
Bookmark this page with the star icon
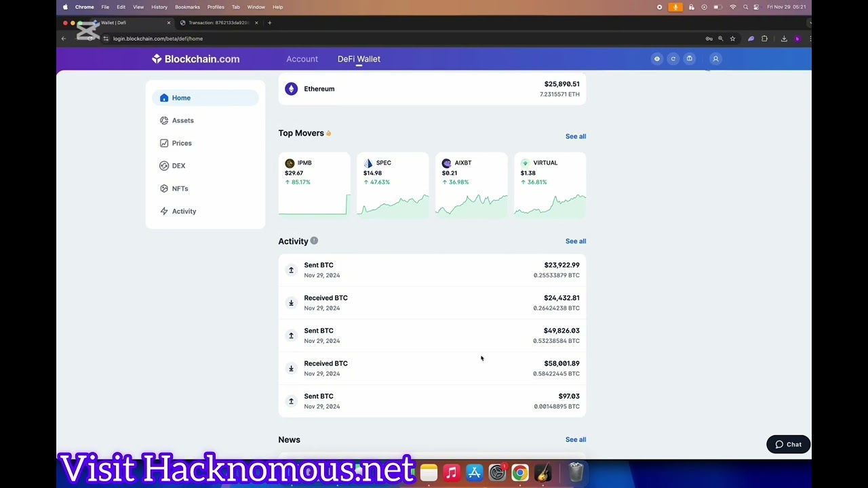732,39
